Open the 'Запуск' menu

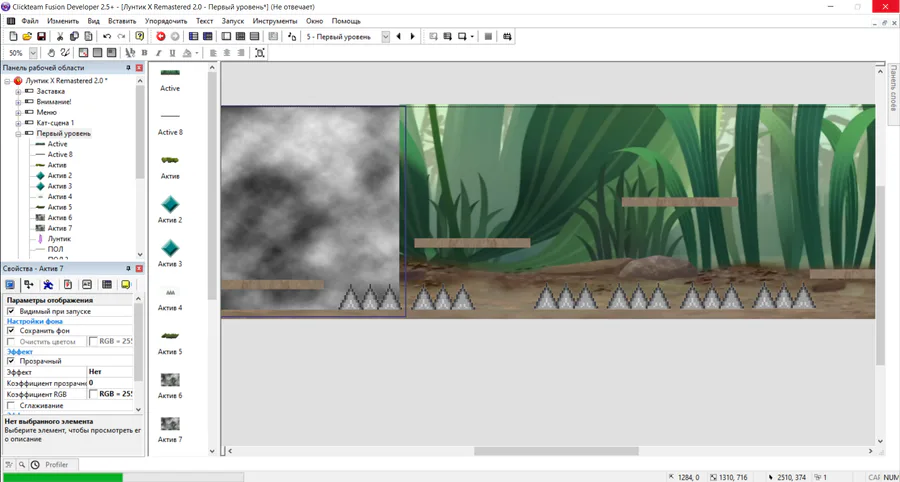pos(232,21)
